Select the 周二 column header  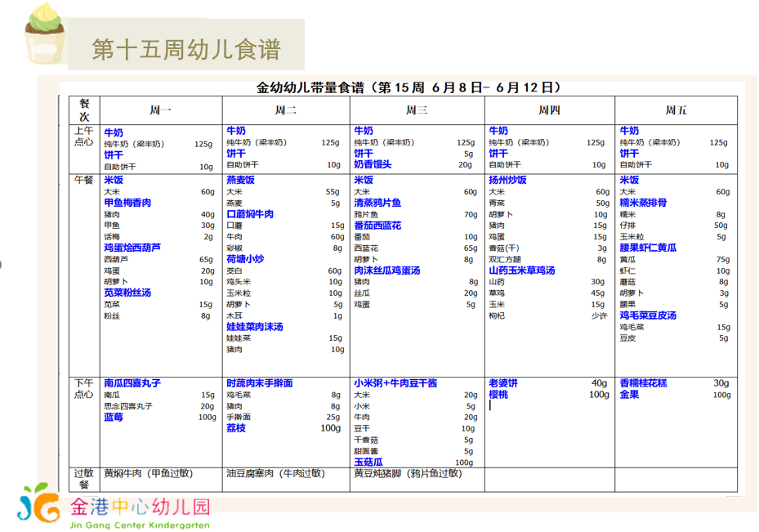tap(286, 110)
